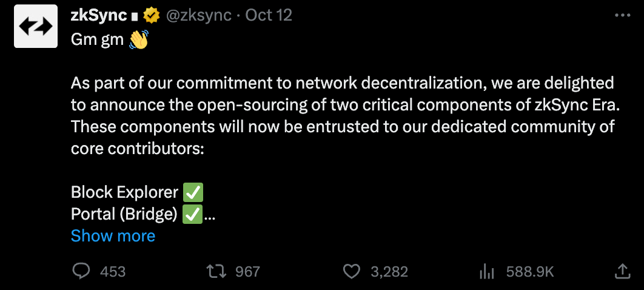The width and height of the screenshot is (644, 290).
Task: Click the waving hand emoji
Action: pyautogui.click(x=138, y=40)
